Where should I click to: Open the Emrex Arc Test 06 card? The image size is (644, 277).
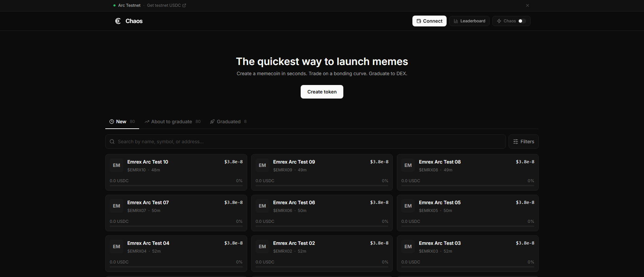coord(322,213)
